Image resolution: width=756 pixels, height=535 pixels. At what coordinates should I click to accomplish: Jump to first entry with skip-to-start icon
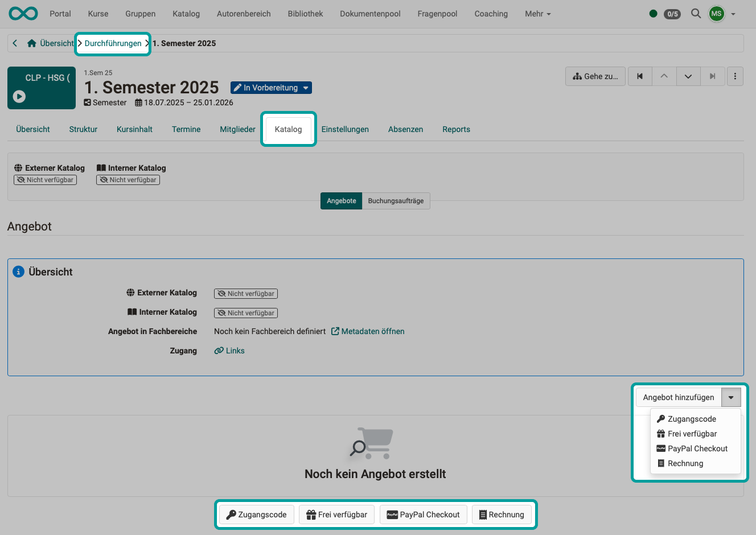(639, 76)
